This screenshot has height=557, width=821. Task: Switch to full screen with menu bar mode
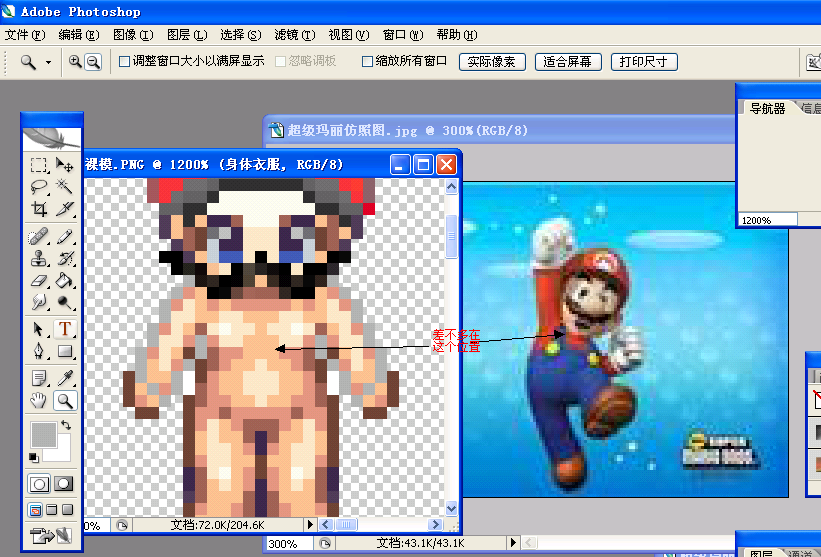(x=51, y=510)
